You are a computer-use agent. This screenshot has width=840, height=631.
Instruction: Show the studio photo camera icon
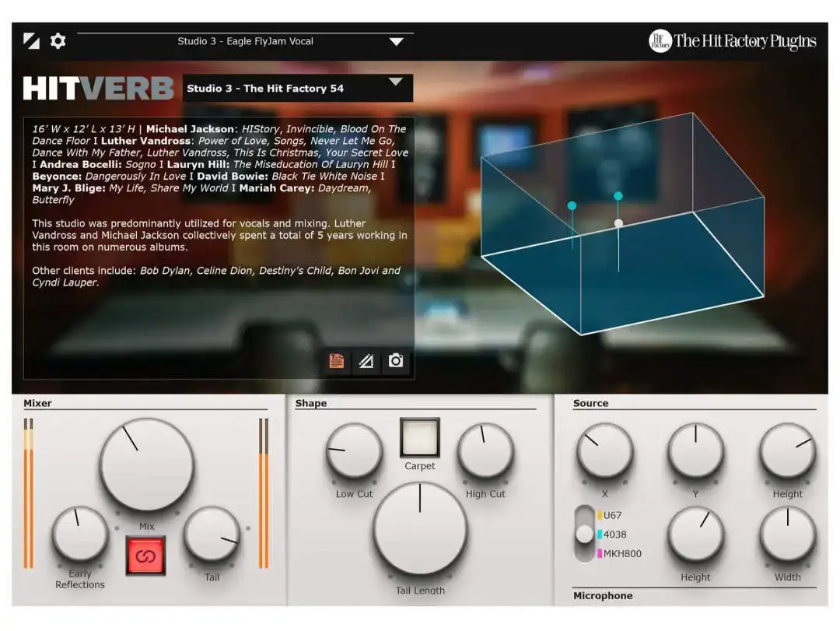(396, 361)
